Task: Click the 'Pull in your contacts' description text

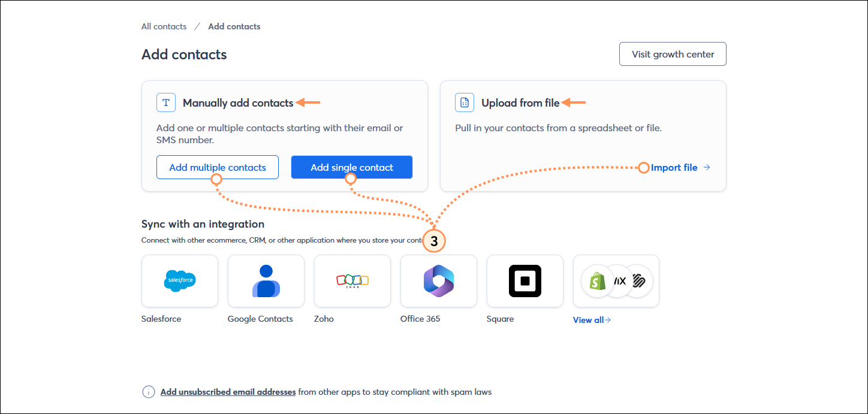Action: 558,128
